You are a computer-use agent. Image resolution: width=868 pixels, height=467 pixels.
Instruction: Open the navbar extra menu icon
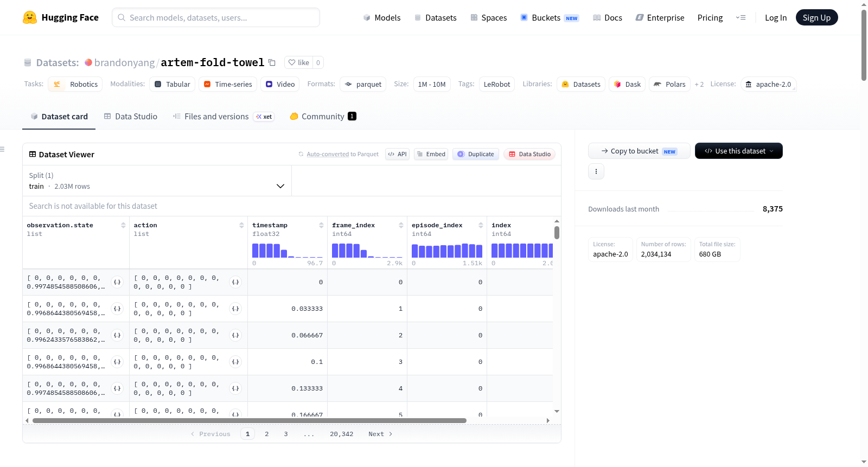pos(741,17)
